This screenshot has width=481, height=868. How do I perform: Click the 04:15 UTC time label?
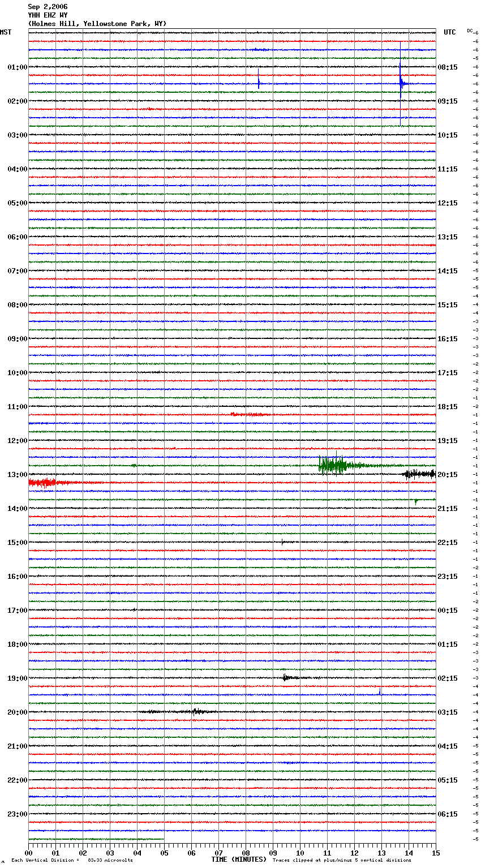[x=448, y=746]
